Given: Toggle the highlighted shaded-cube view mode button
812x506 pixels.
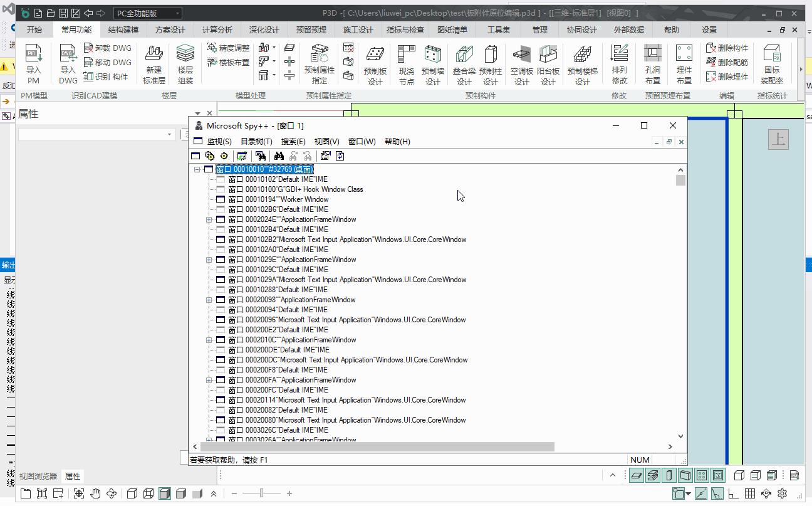Looking at the screenshot, I should coord(165,493).
